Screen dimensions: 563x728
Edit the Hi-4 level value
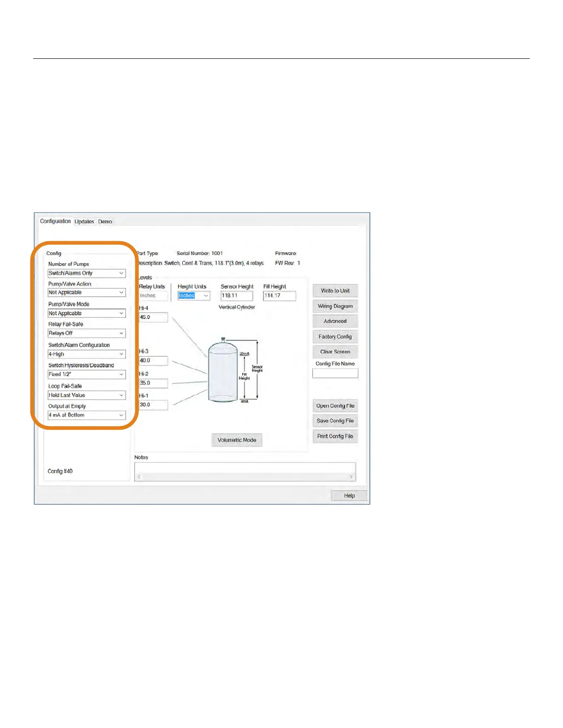pos(153,317)
